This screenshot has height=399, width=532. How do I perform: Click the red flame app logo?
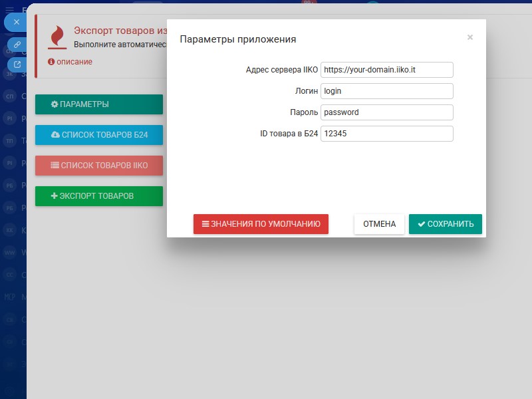pos(57,37)
